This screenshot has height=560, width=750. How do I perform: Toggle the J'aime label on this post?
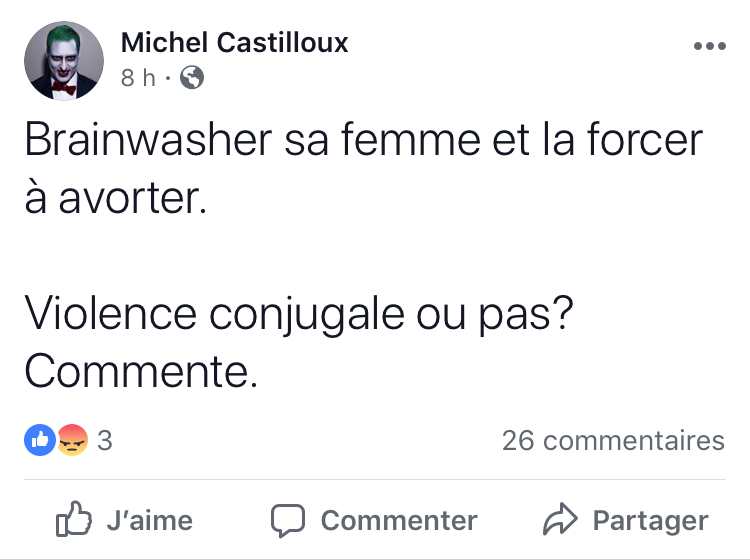150,520
